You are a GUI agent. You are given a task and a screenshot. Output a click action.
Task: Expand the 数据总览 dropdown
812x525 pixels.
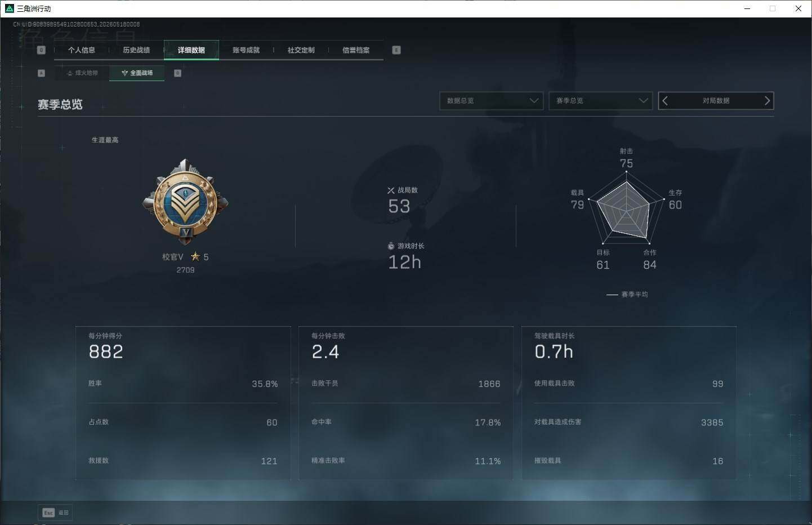tap(491, 101)
